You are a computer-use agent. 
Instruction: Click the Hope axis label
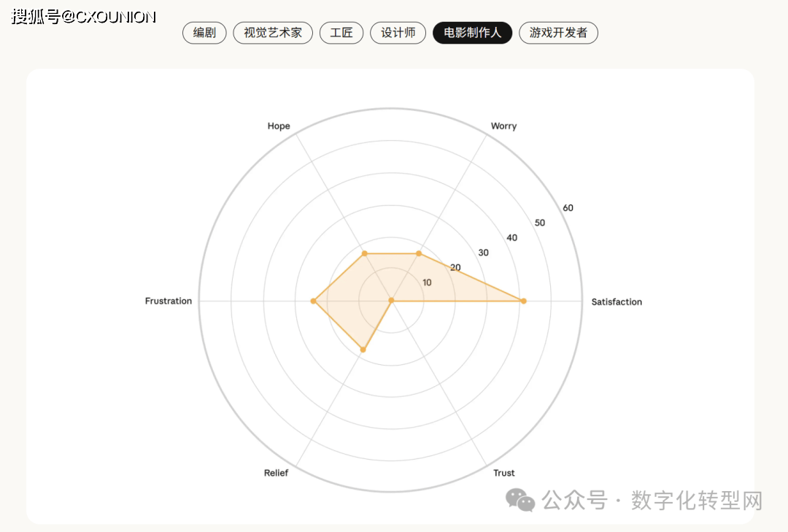279,126
